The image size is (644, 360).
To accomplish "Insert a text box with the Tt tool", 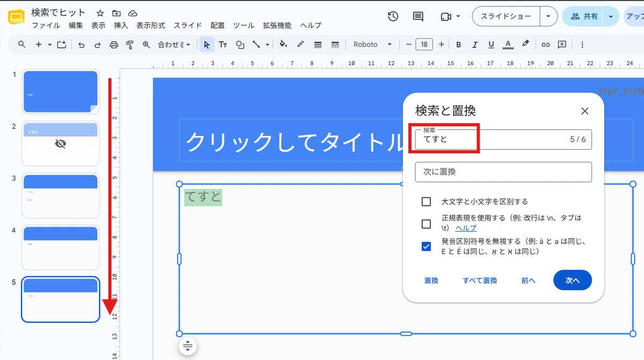I will tap(223, 45).
